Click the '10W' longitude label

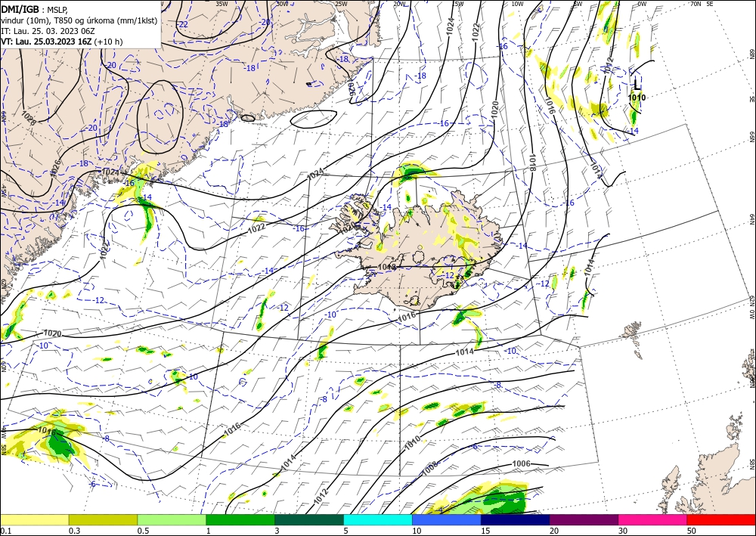point(517,3)
